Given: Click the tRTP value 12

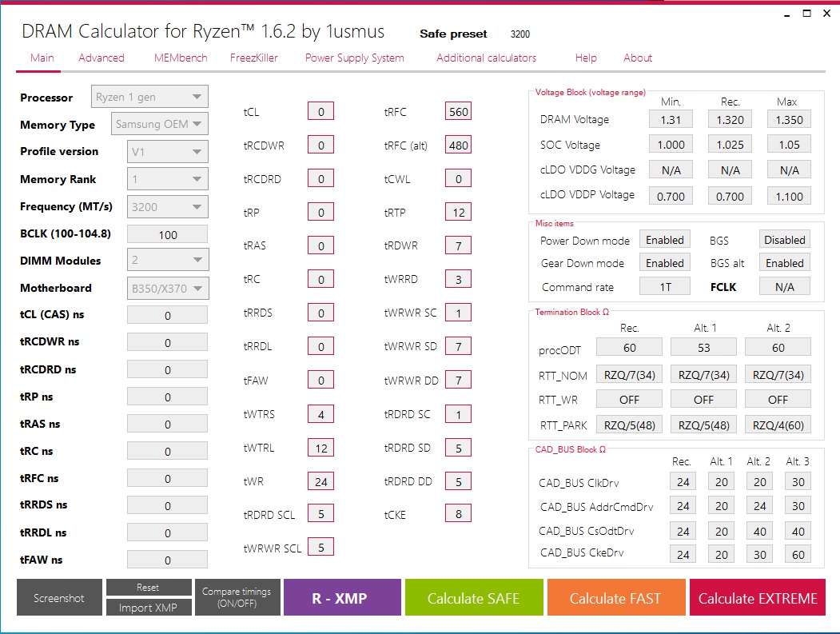Looking at the screenshot, I should (459, 212).
